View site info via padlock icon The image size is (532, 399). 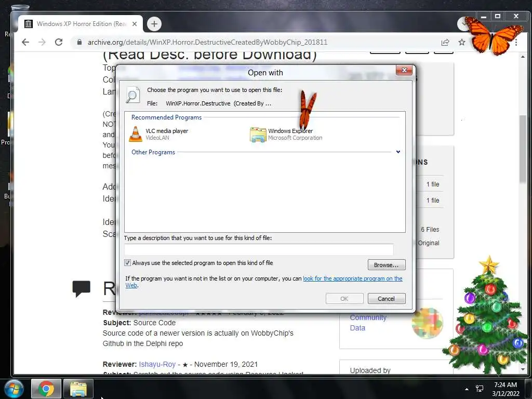click(79, 42)
